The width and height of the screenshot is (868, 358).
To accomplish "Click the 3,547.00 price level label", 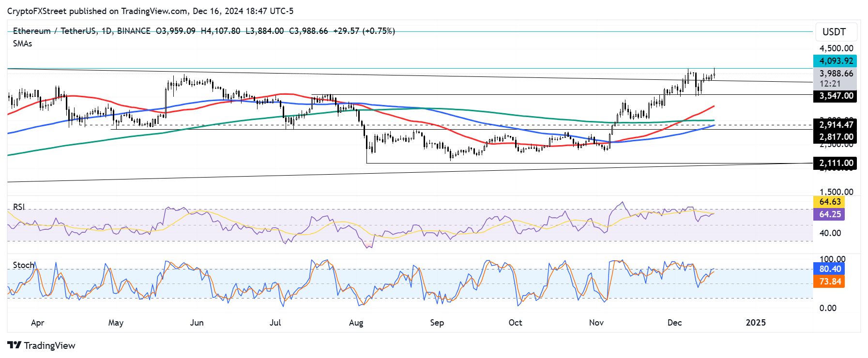I will pos(835,96).
